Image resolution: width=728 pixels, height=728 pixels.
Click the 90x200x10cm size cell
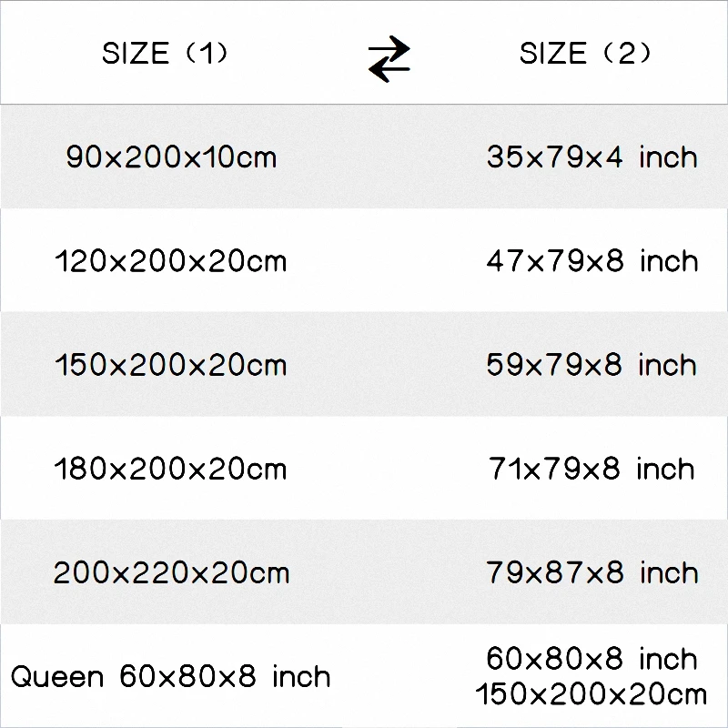[171, 157]
